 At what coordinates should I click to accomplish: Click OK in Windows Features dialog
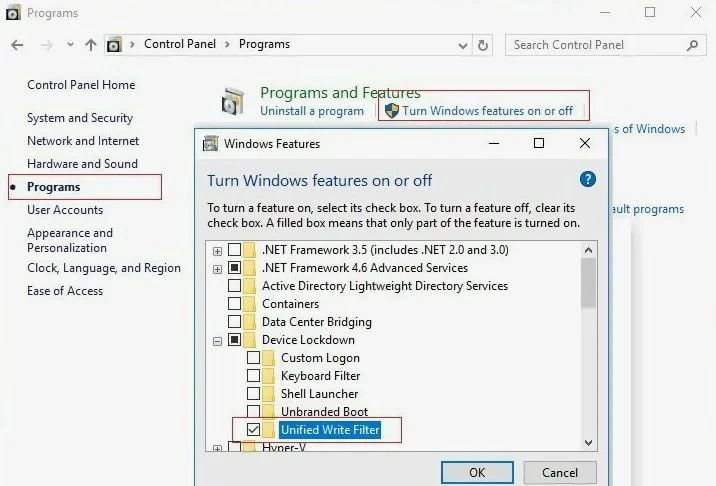[477, 472]
